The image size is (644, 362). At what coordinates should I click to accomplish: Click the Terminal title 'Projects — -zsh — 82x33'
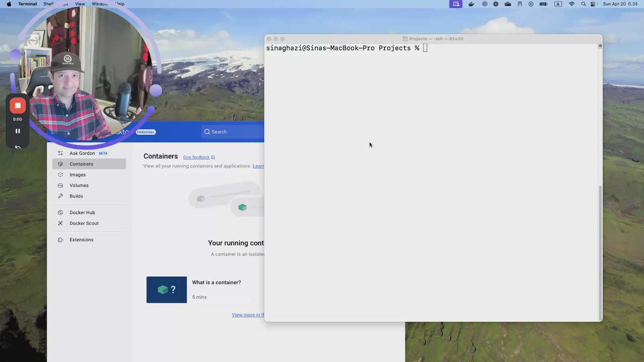point(436,39)
